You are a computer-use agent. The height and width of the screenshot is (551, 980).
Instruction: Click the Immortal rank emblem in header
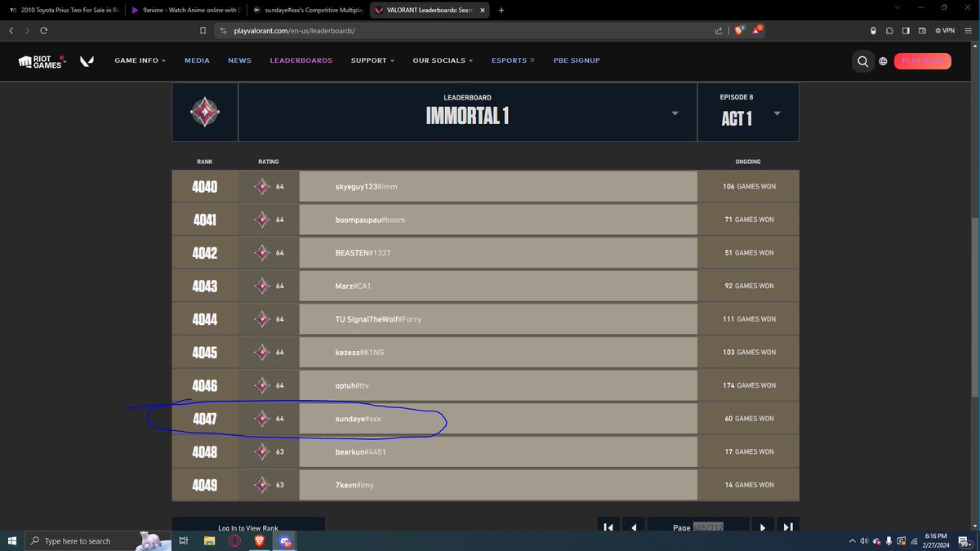coord(204,112)
